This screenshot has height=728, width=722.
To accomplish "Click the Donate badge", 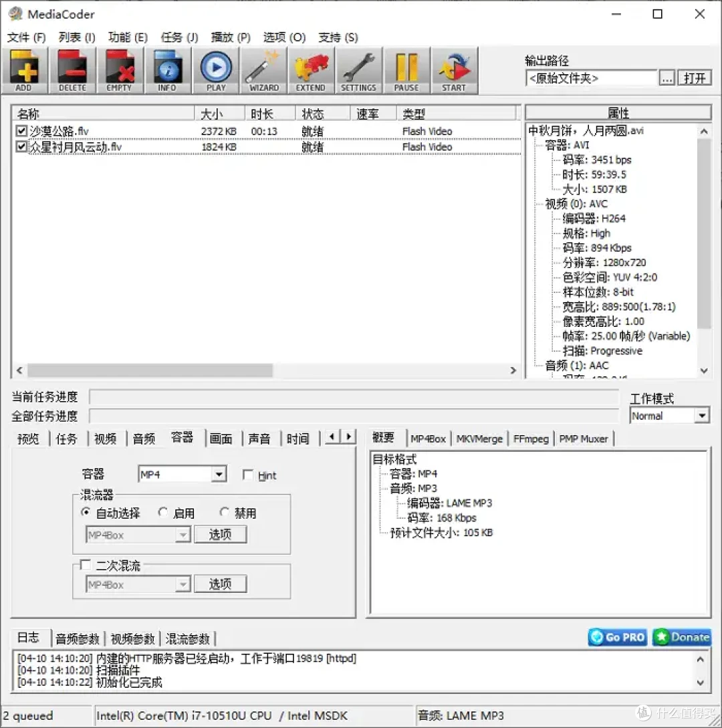I will tap(682, 637).
